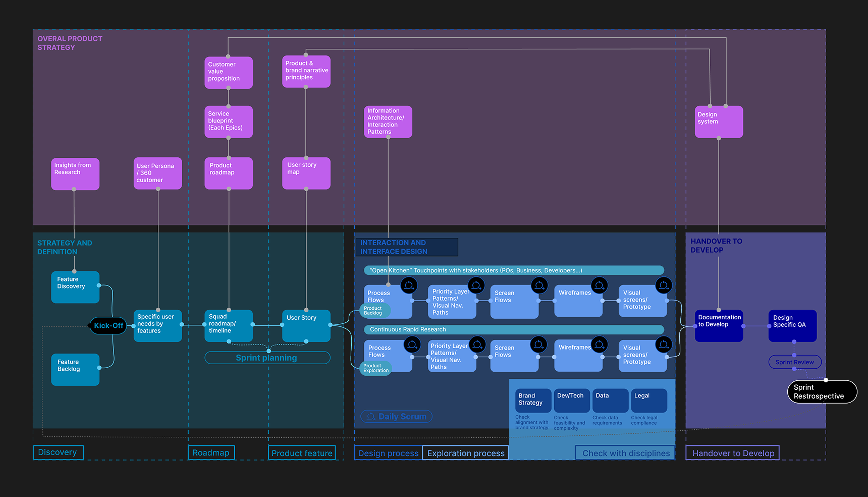Select the Product roadmap card
Image resolution: width=868 pixels, height=497 pixels.
228,173
